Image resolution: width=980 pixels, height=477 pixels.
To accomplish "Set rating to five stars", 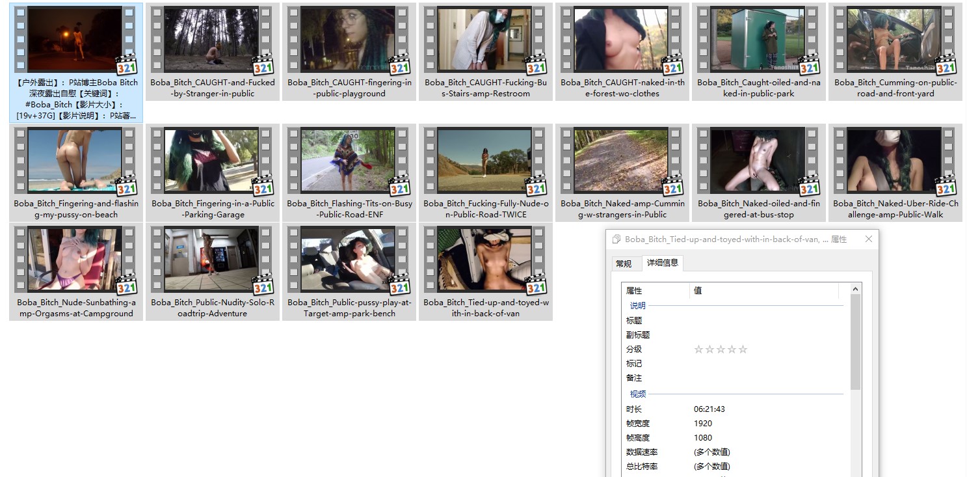I will click(743, 349).
